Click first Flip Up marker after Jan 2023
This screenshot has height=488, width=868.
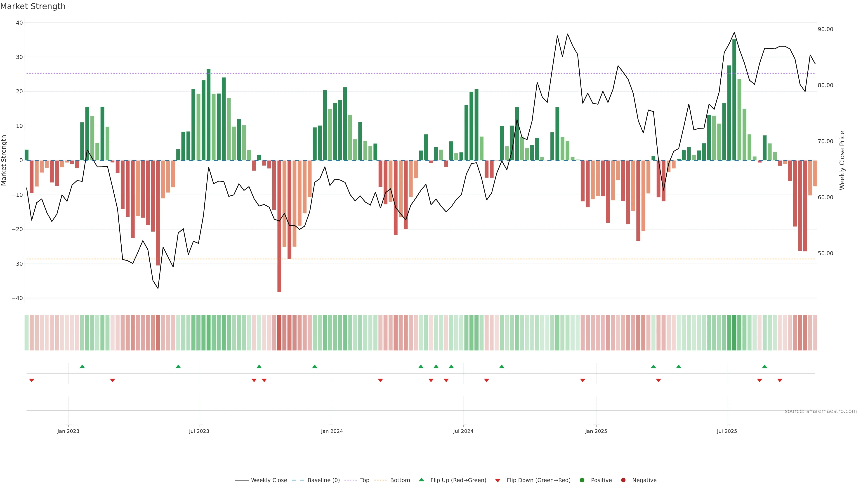pos(82,366)
